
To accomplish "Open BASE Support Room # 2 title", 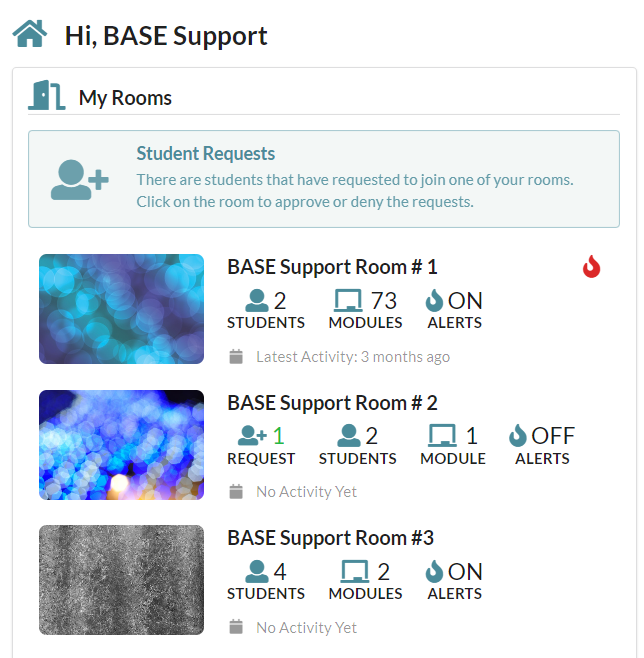I will (332, 403).
